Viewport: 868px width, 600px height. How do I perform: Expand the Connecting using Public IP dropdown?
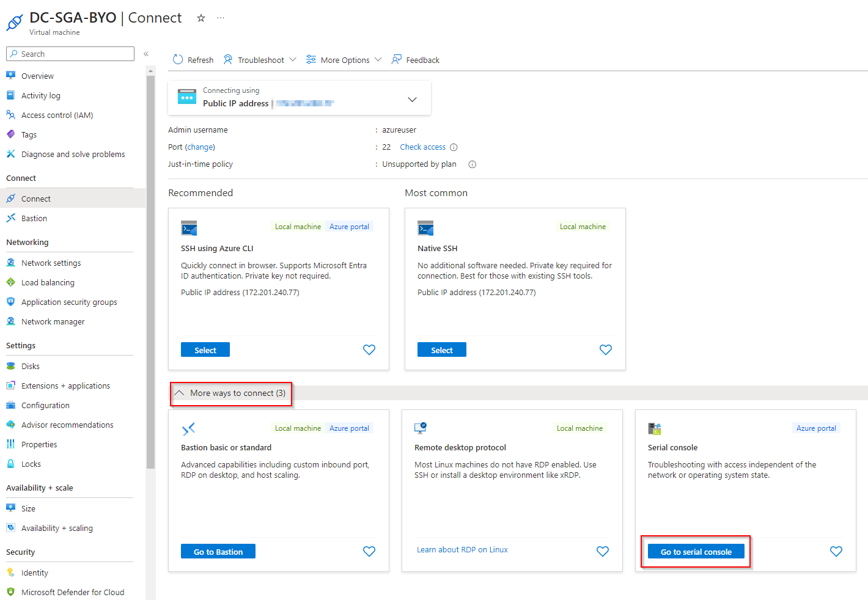point(412,98)
